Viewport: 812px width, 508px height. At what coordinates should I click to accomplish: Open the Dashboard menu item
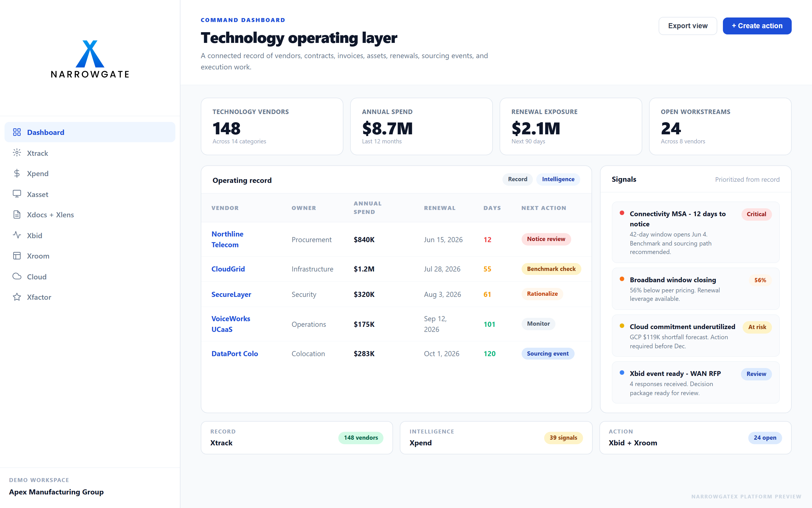click(x=90, y=132)
